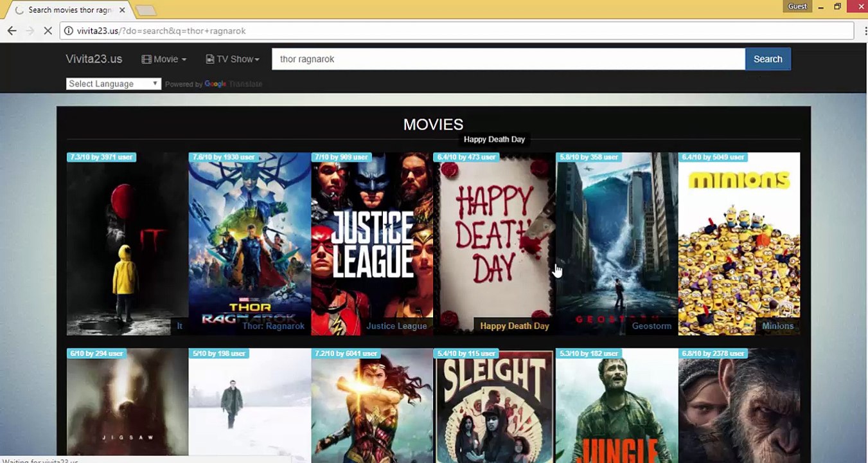Open the Movie dropdown menu
Viewport: 868px width, 463px height.
point(164,59)
